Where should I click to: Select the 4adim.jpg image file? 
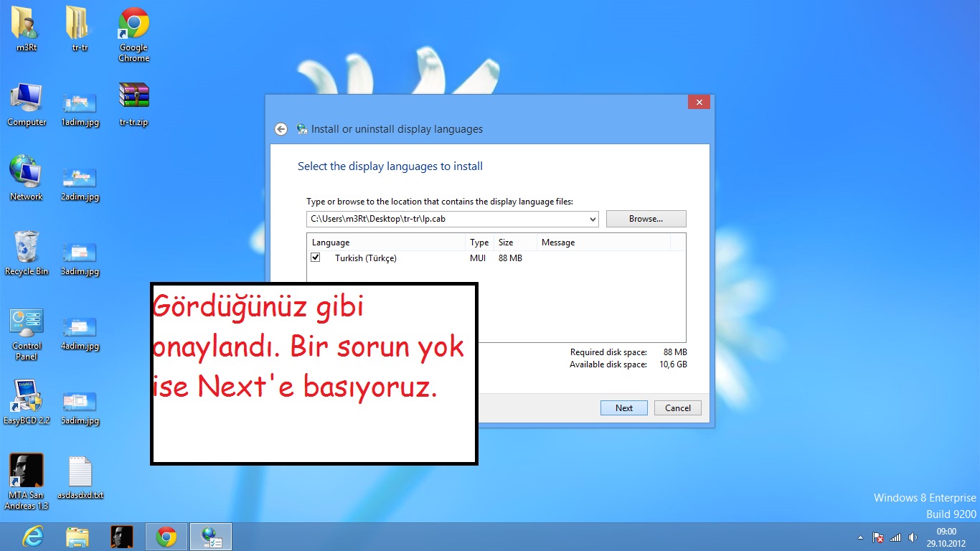[80, 333]
